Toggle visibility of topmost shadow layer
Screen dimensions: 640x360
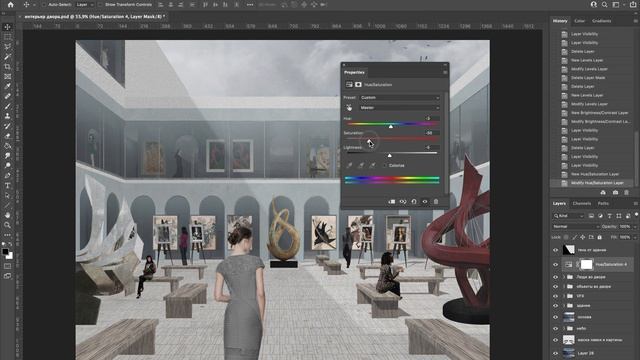(x=556, y=250)
